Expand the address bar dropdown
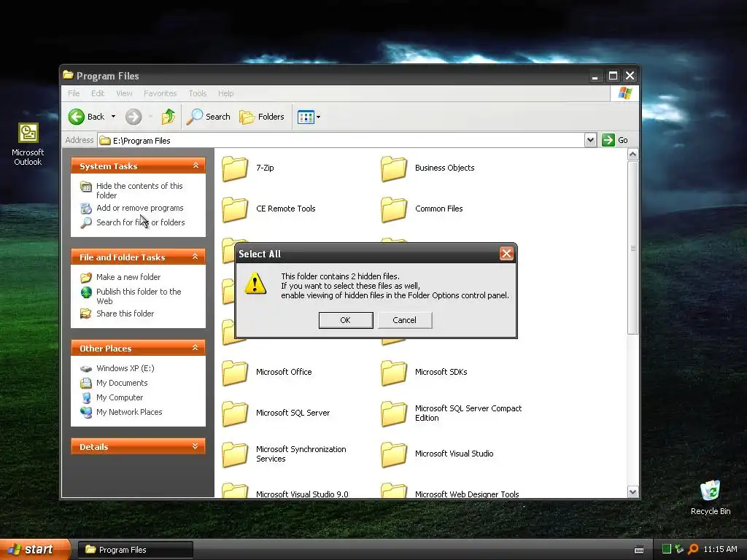This screenshot has height=560, width=747. tap(590, 140)
